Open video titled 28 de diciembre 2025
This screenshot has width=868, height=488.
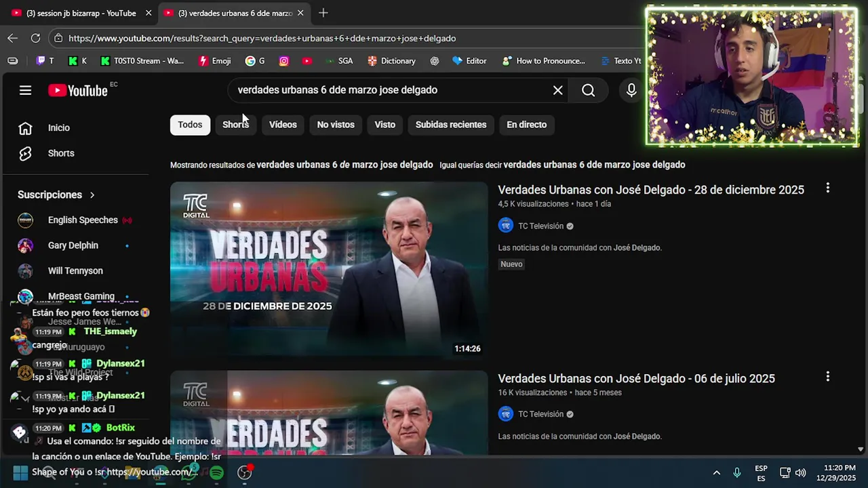651,190
